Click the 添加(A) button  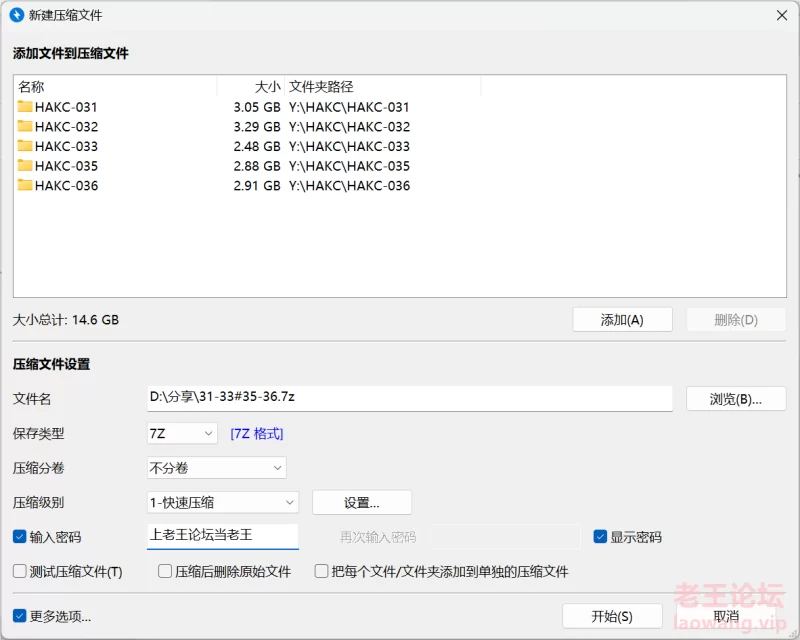[x=622, y=320]
